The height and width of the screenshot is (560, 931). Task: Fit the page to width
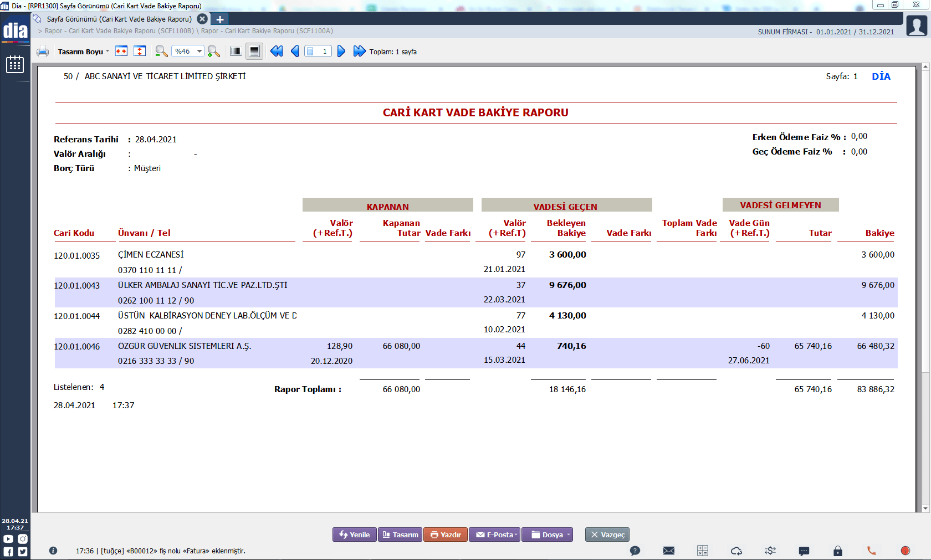121,52
